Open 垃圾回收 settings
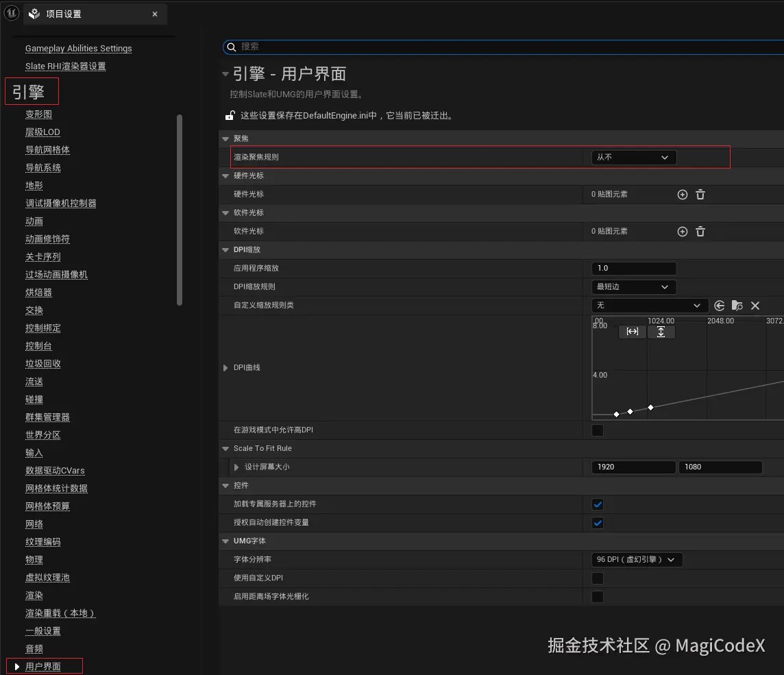This screenshot has height=675, width=784. pyautogui.click(x=43, y=364)
